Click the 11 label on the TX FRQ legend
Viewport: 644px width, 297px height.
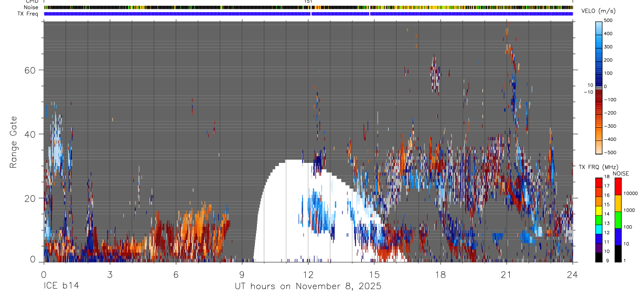click(606, 242)
